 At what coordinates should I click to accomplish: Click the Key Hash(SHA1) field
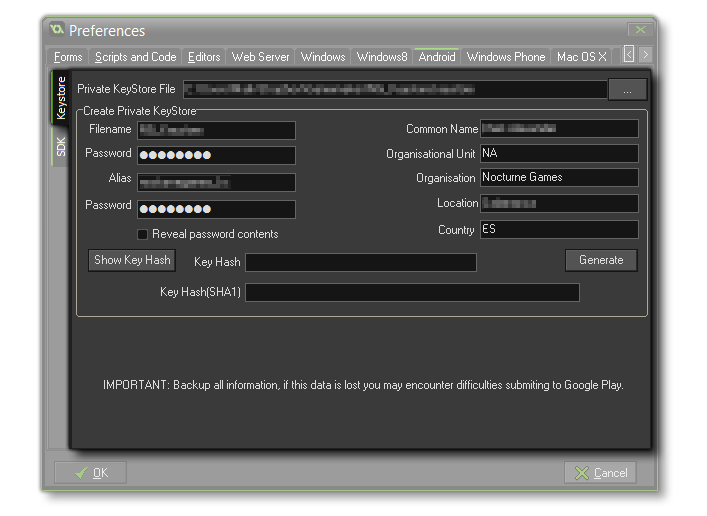(412, 293)
